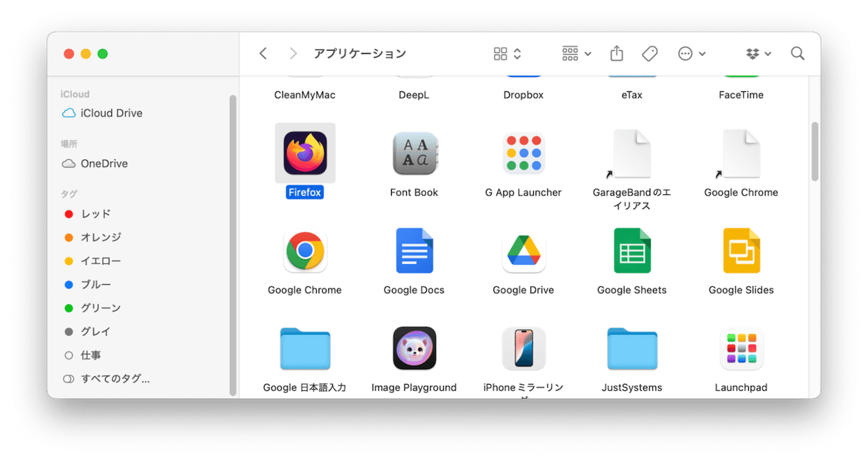Open Google Docs
This screenshot has height=461, width=868.
pyautogui.click(x=414, y=250)
